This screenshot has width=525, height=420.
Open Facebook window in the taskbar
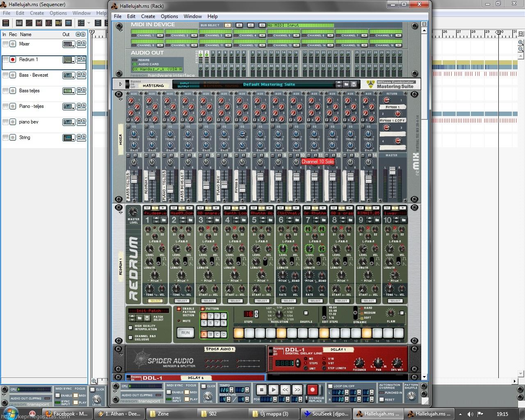[x=67, y=413]
